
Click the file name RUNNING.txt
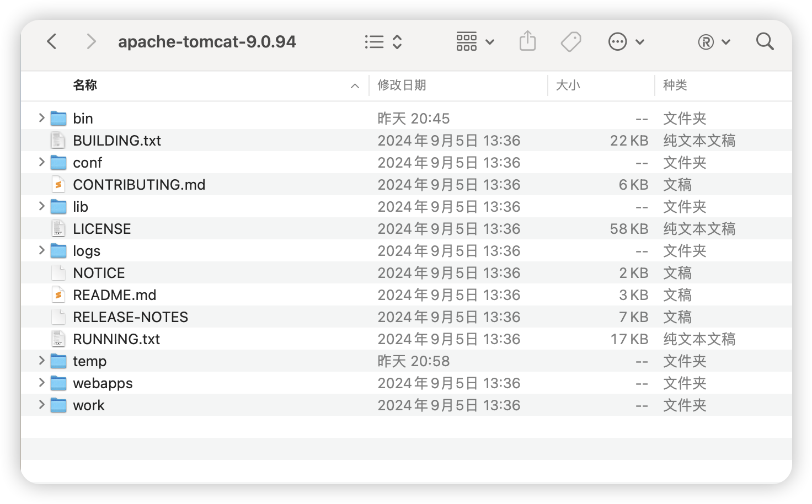click(x=116, y=339)
